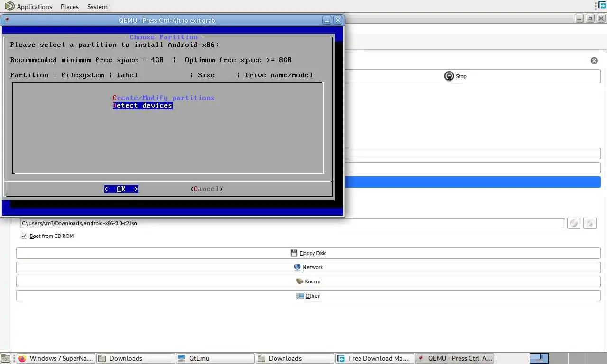The image size is (607, 364).
Task: Click the Network globe icon
Action: [297, 267]
